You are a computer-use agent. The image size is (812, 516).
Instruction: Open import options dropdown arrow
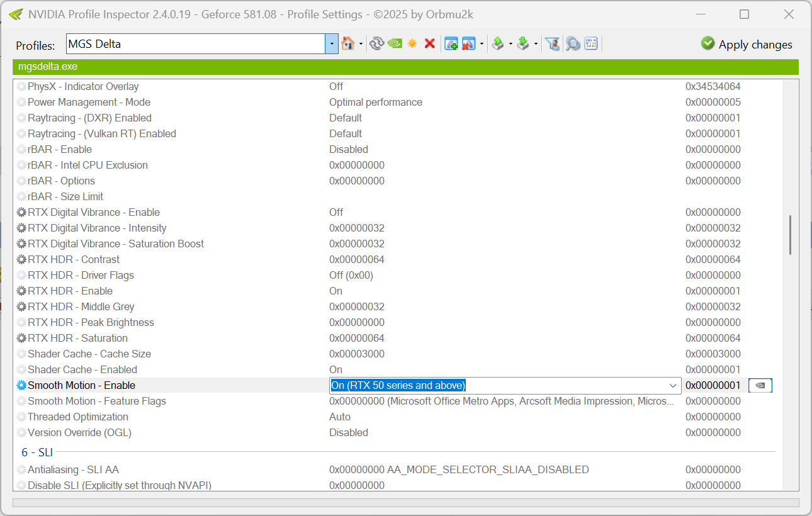[536, 44]
